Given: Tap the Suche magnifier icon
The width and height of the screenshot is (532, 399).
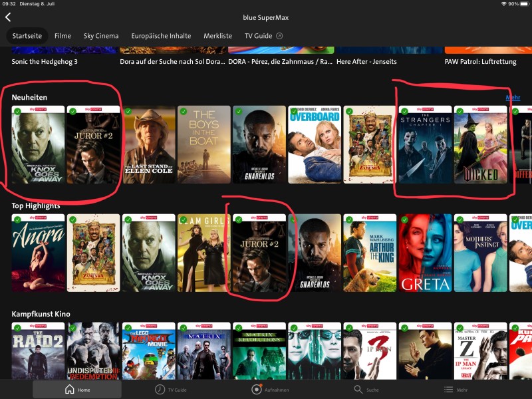Looking at the screenshot, I should 358,390.
